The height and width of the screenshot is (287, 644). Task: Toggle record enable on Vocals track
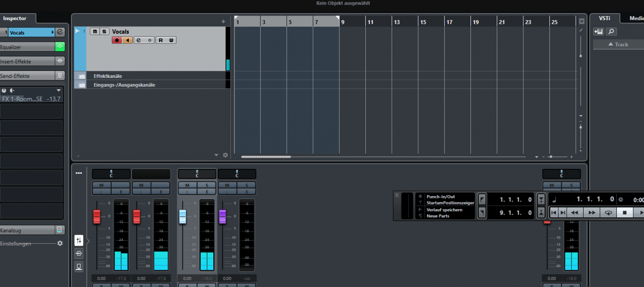coord(117,40)
